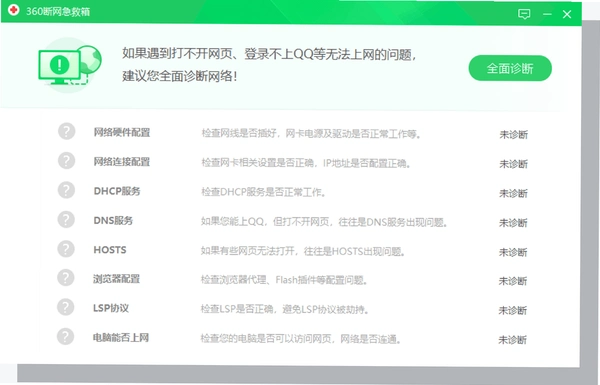
Task: Click question mark icon beside 浏览器配置
Action: pos(66,278)
